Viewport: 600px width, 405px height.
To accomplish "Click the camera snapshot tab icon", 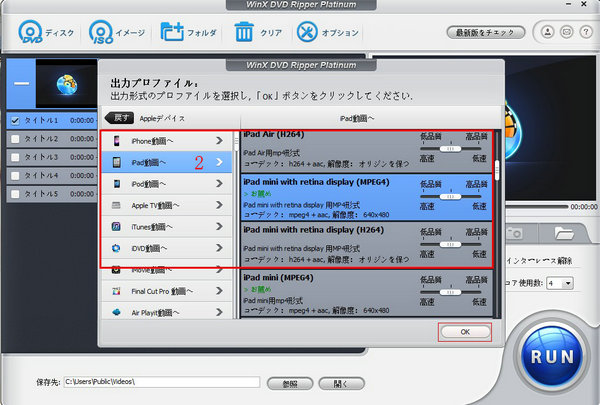I will tap(514, 233).
